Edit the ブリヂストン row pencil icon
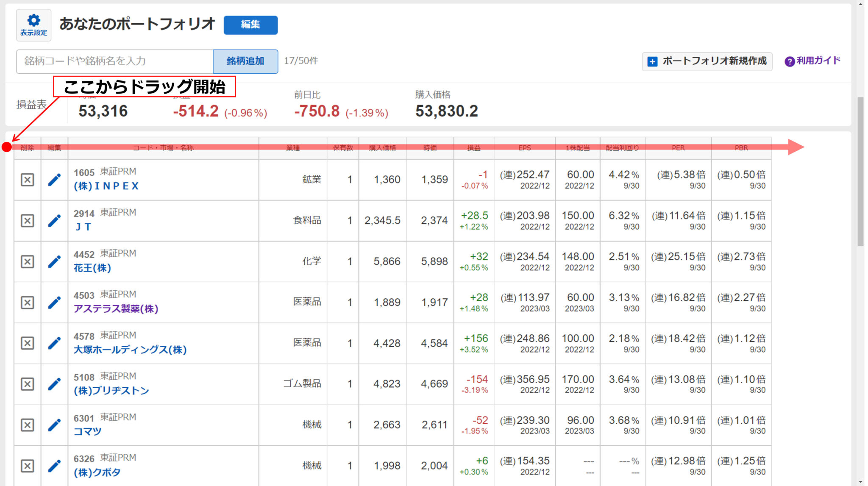The image size is (868, 486). (54, 384)
